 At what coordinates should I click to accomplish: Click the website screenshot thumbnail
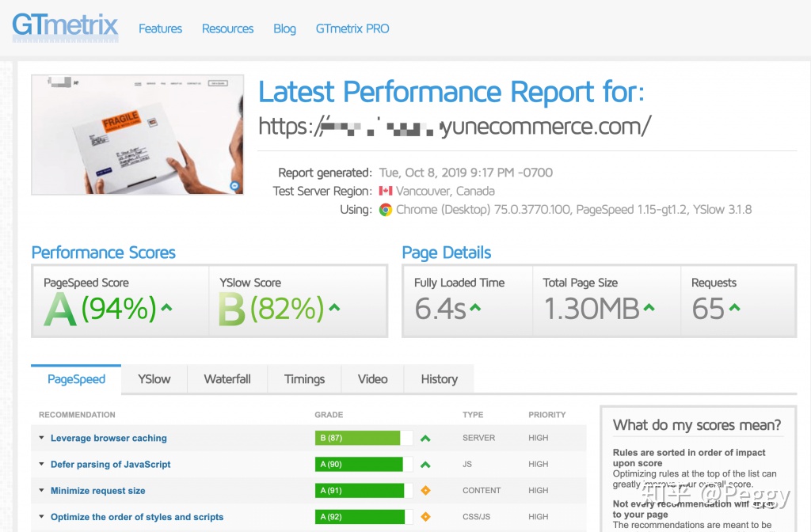tap(137, 135)
